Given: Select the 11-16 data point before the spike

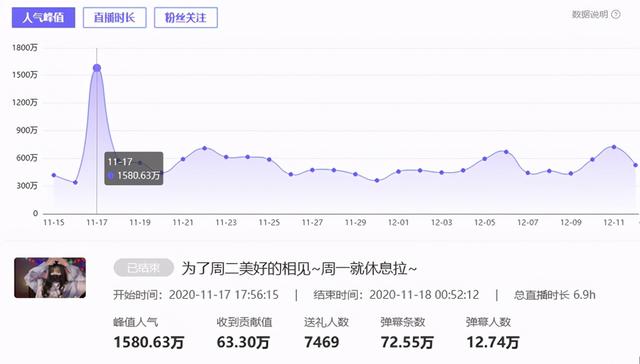Looking at the screenshot, I should point(75,182).
